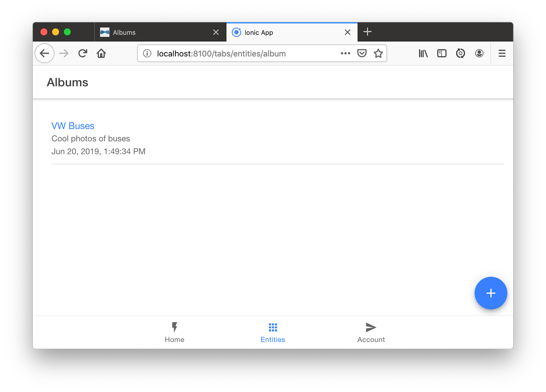The image size is (546, 392).
Task: Click the browser back arrow
Action: pos(44,54)
